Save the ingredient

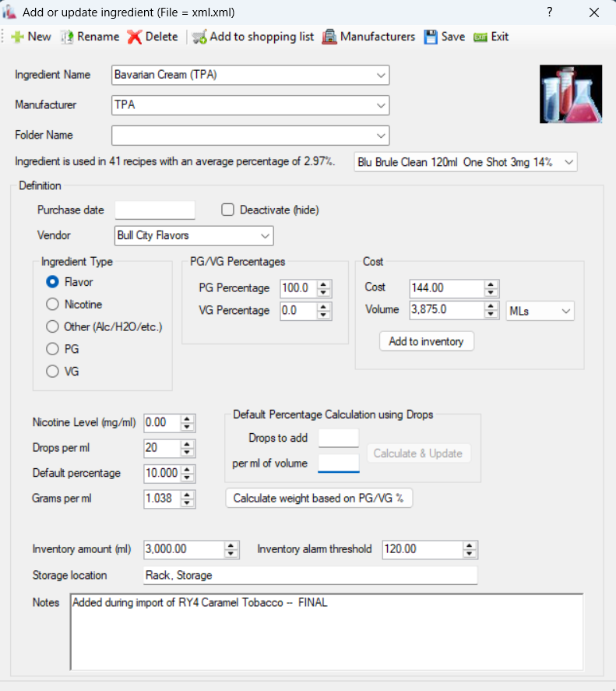click(x=444, y=37)
